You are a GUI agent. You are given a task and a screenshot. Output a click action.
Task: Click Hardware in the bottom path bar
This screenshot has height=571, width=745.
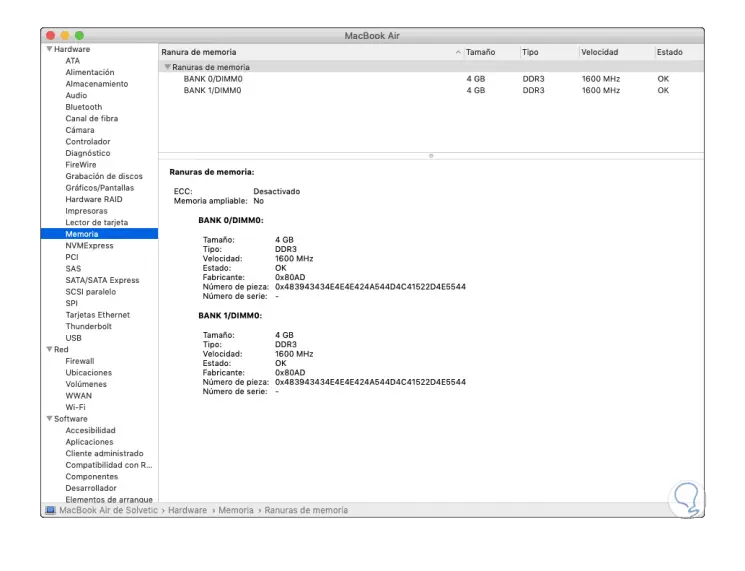click(x=187, y=510)
